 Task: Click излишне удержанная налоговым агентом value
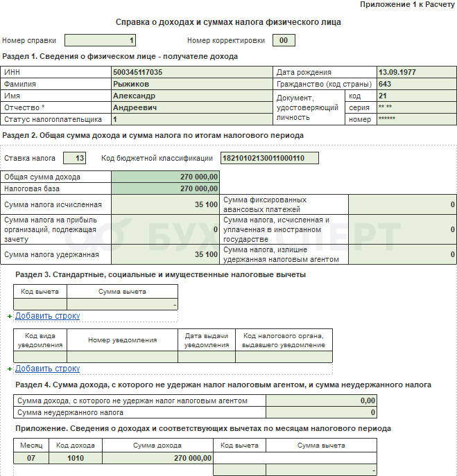coord(402,254)
